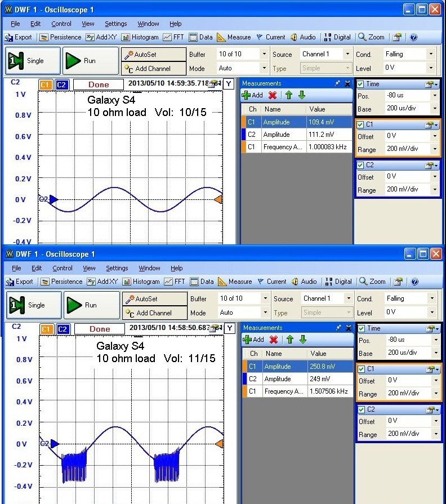Click Y button above top plot
The width and height of the screenshot is (446, 504).
[229, 84]
